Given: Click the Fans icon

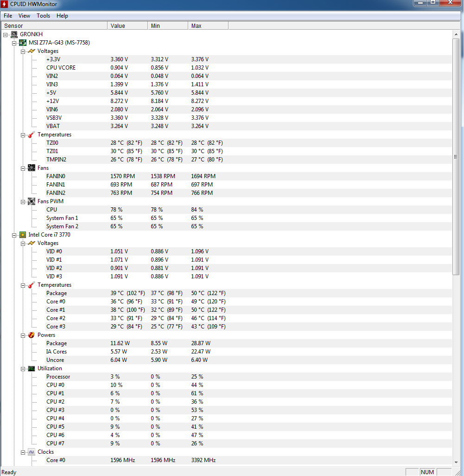Looking at the screenshot, I should pos(32,168).
